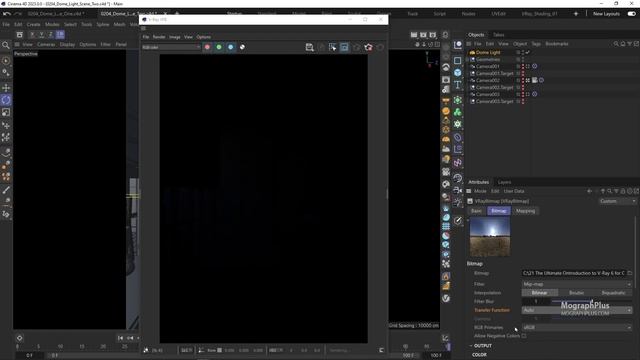640x360 pixels.
Task: Click the V-Ray camera tag on Camera002
Action: [x=534, y=80]
